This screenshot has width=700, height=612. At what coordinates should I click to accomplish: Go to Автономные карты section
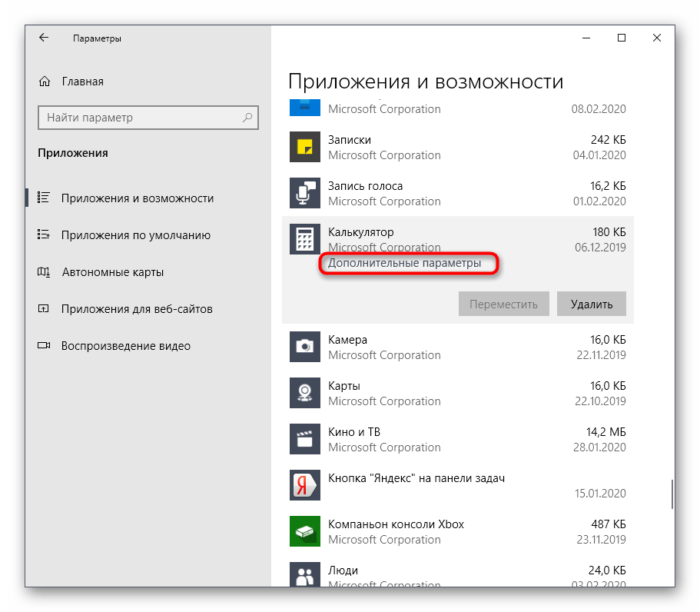(112, 272)
